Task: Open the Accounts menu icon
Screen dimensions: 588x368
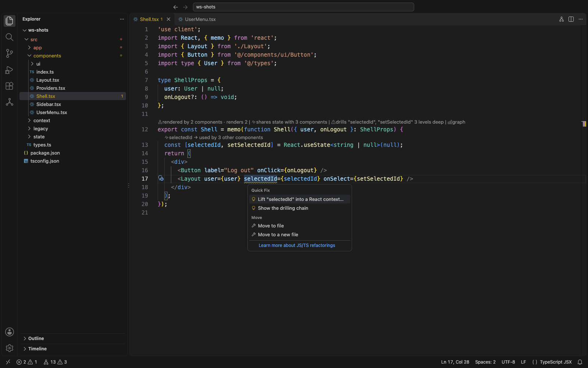Action: pyautogui.click(x=10, y=332)
